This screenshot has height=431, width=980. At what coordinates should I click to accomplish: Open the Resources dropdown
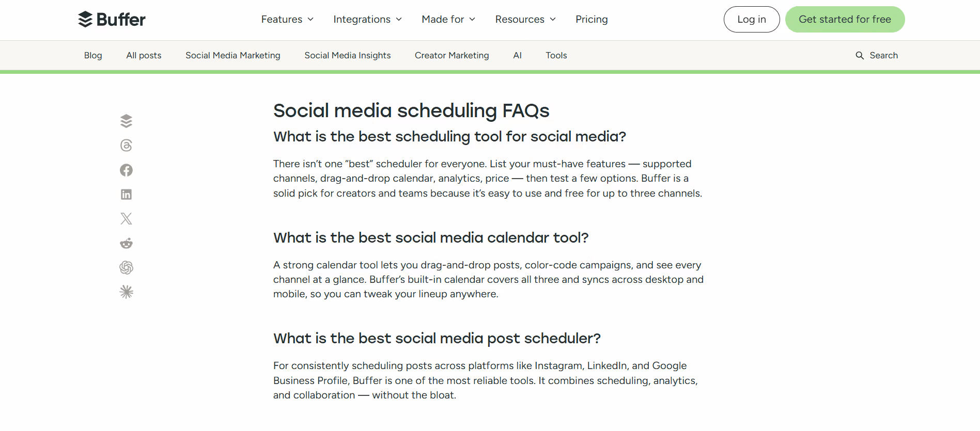pos(525,19)
